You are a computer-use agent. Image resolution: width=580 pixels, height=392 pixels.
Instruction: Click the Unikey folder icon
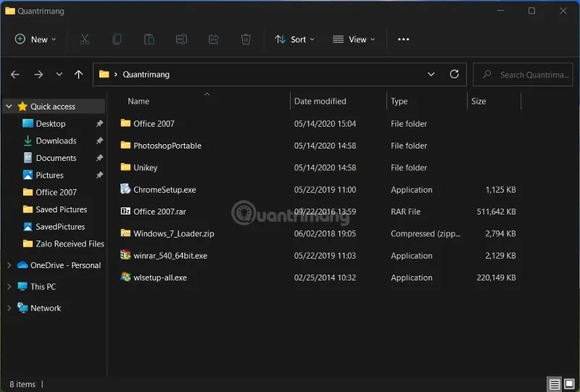tap(125, 167)
